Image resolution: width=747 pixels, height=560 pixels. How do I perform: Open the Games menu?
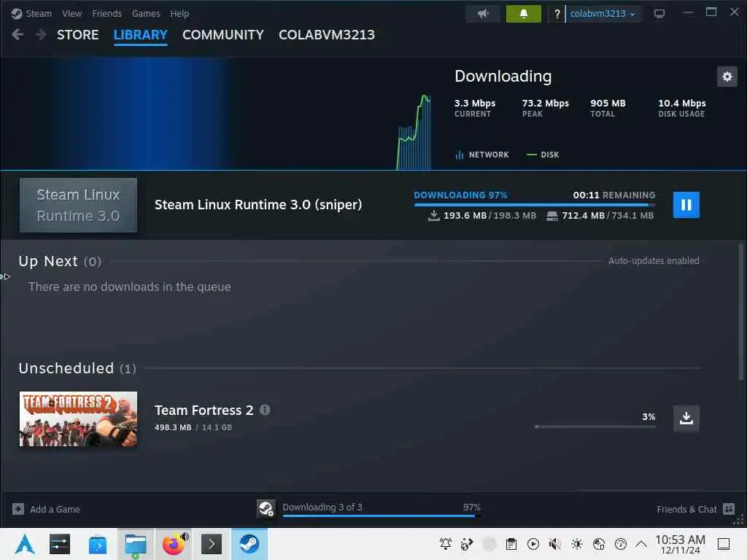(146, 13)
